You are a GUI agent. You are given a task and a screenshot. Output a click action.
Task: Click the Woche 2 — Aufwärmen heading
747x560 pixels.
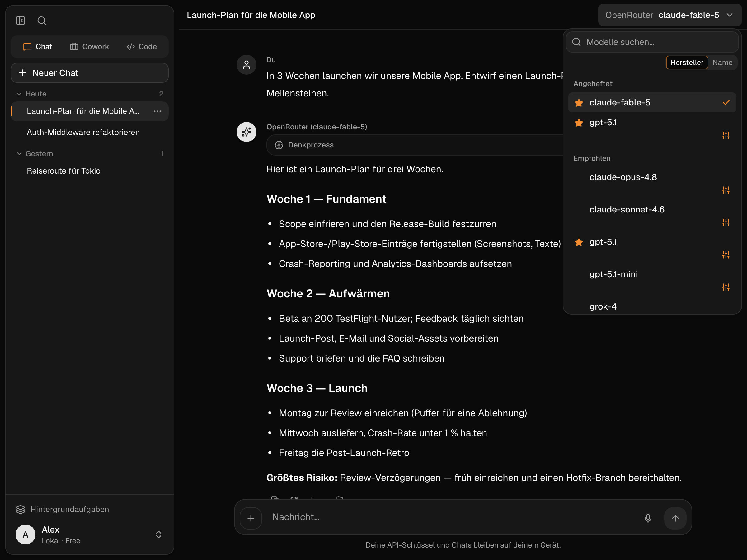click(328, 294)
